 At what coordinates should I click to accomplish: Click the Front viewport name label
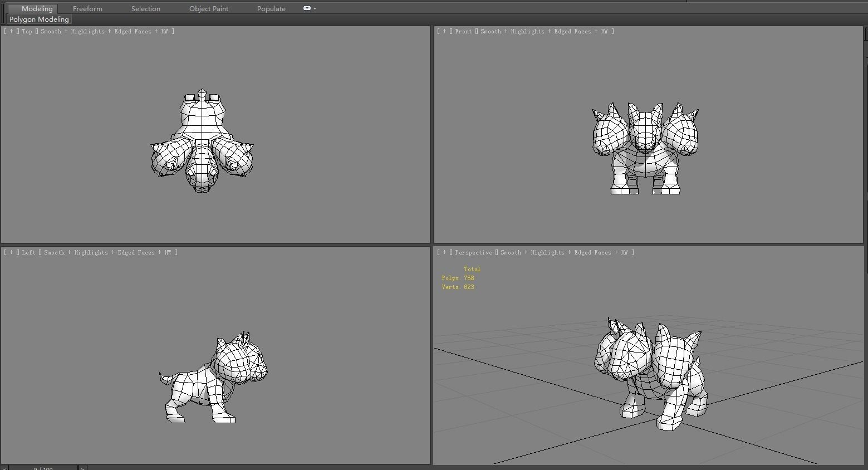point(463,31)
